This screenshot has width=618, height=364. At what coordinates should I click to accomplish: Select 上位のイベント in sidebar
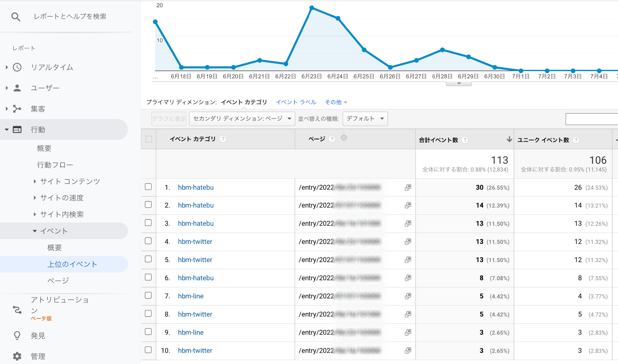pyautogui.click(x=72, y=264)
